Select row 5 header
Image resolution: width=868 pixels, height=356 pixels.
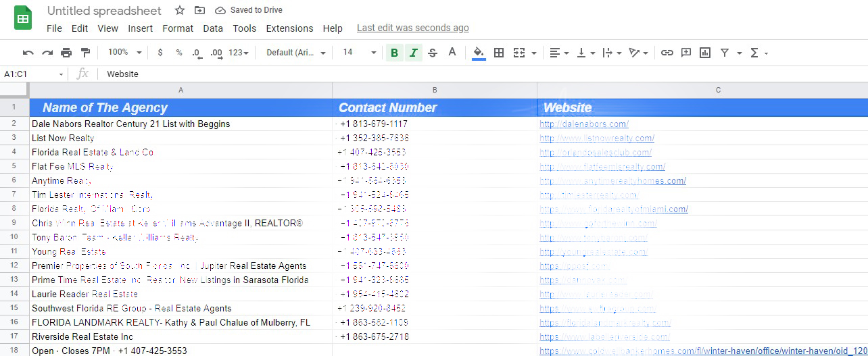(x=14, y=167)
